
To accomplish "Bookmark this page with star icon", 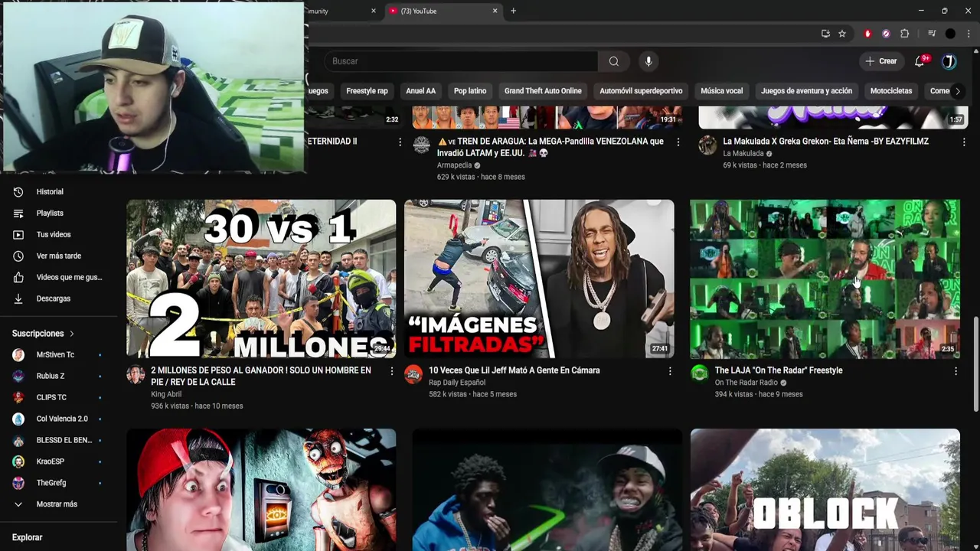I will [842, 34].
